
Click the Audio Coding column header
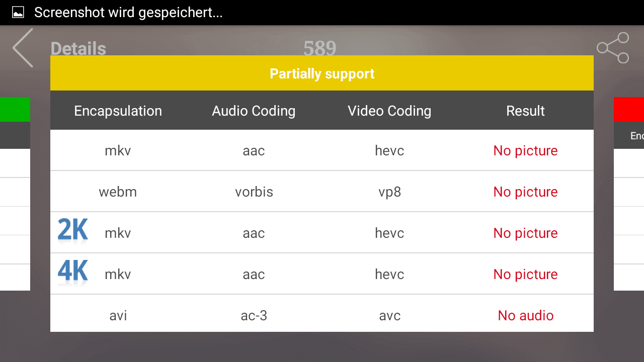254,111
